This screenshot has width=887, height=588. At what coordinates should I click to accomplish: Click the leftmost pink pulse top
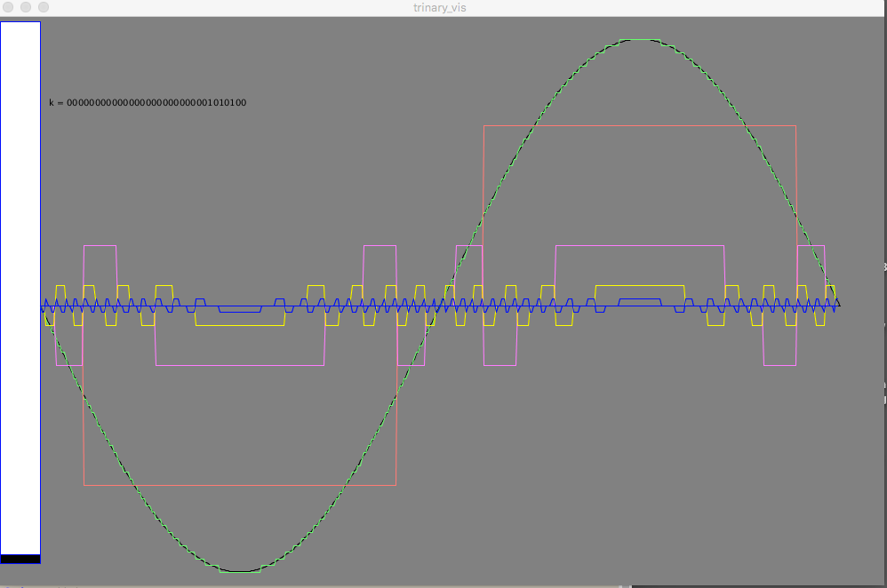coord(100,245)
